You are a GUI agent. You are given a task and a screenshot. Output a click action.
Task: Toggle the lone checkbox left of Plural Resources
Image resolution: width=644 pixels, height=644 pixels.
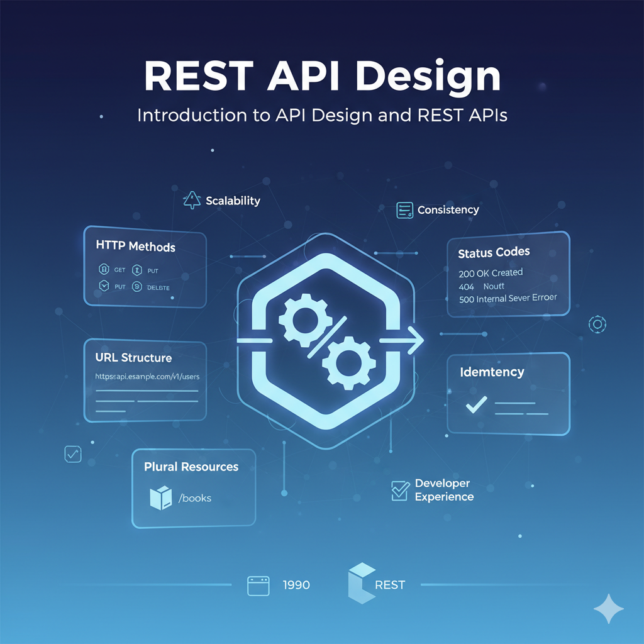coord(73,454)
